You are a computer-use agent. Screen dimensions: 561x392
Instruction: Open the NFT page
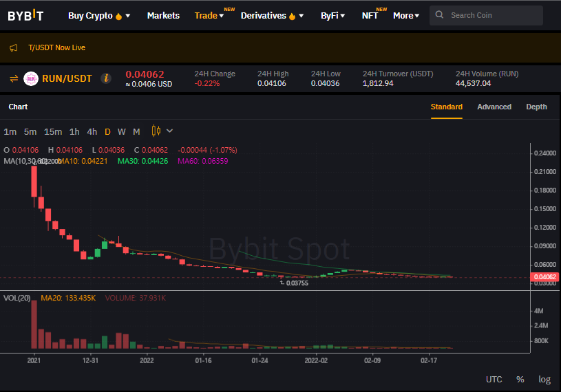pyautogui.click(x=370, y=16)
